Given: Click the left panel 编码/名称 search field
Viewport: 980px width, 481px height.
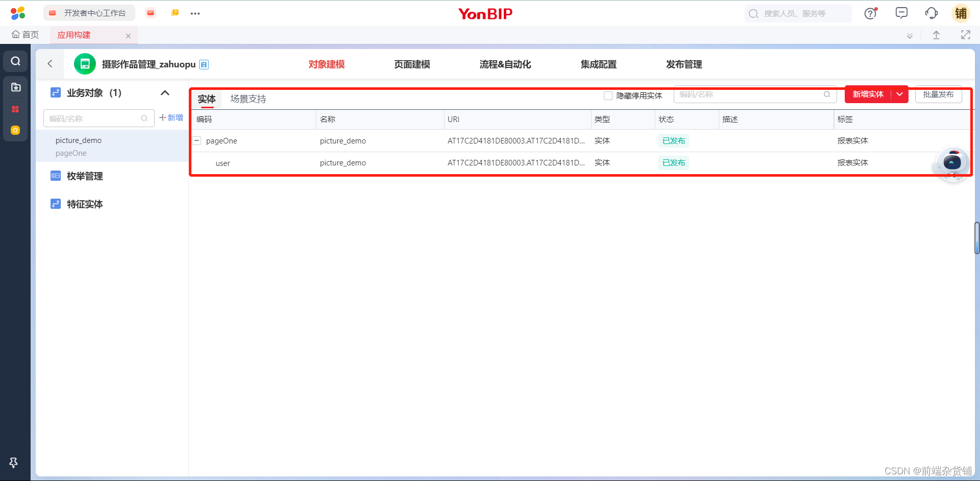Looking at the screenshot, I should click(99, 118).
